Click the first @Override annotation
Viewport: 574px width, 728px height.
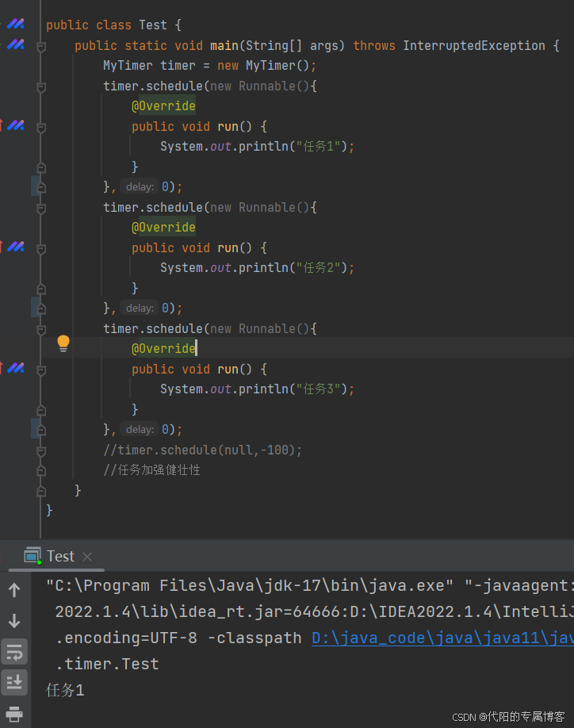click(x=163, y=105)
